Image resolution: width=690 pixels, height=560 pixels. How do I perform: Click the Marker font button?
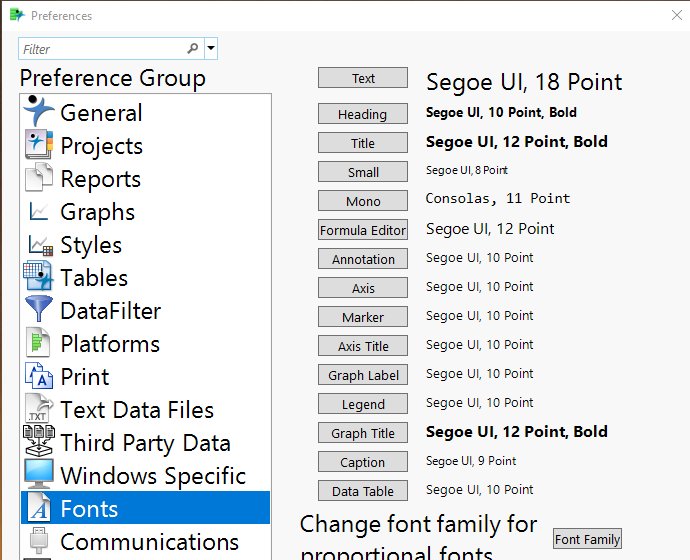click(x=363, y=317)
